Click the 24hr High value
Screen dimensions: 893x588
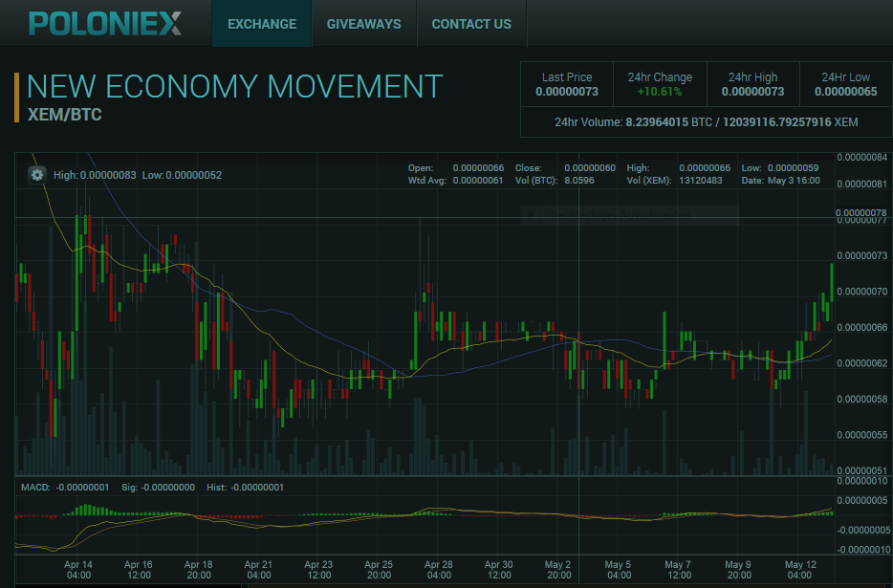[x=752, y=92]
